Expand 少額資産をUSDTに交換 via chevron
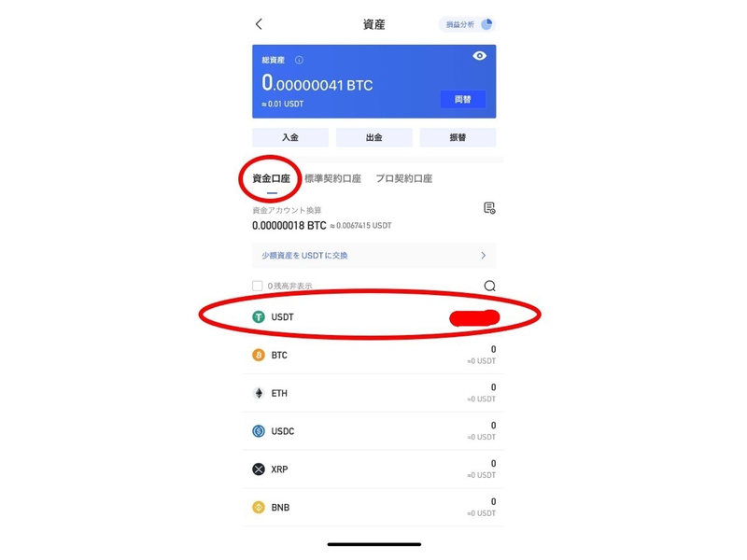 (483, 255)
